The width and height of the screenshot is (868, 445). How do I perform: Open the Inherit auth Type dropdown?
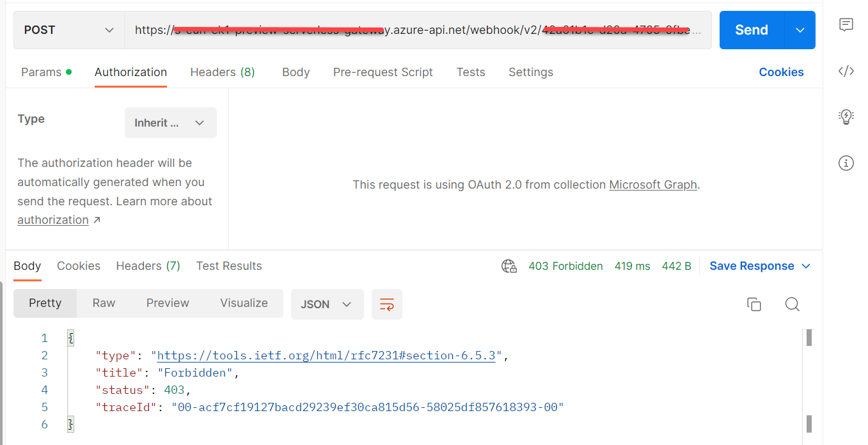pos(170,122)
